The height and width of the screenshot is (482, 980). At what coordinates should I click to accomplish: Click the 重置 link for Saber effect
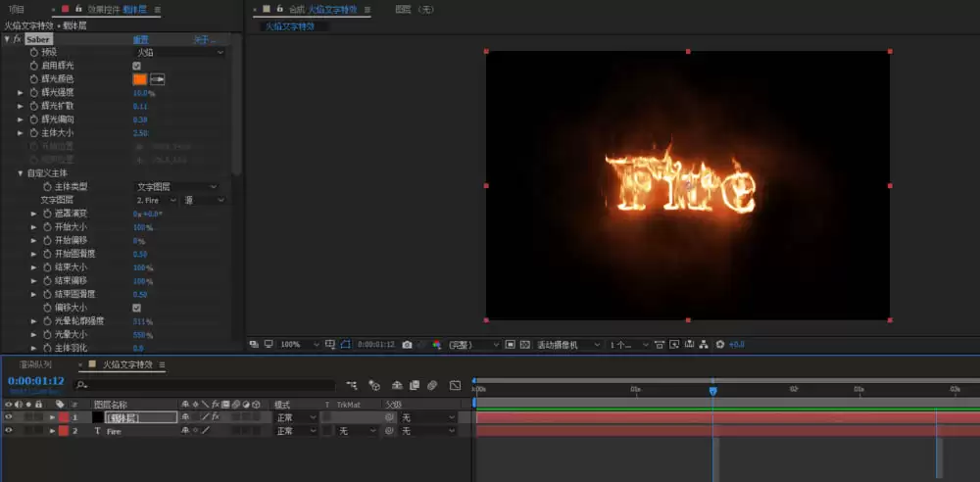(140, 39)
